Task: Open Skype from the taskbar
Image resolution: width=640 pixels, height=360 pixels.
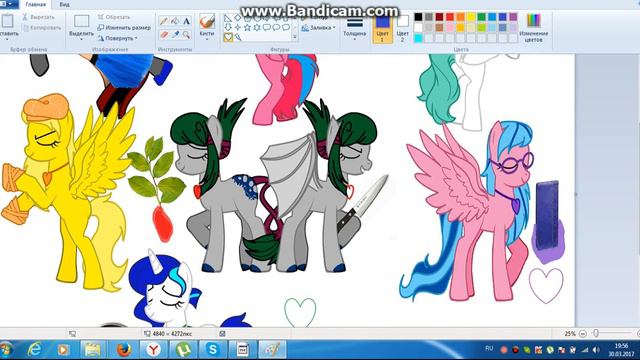Action: [213, 349]
